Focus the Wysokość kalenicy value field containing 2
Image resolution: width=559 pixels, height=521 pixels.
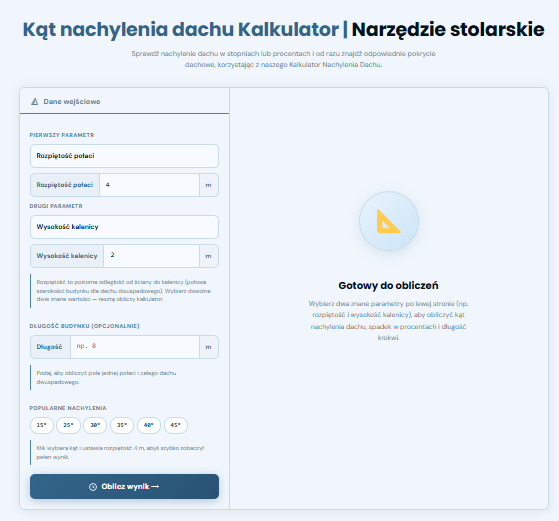(152, 256)
